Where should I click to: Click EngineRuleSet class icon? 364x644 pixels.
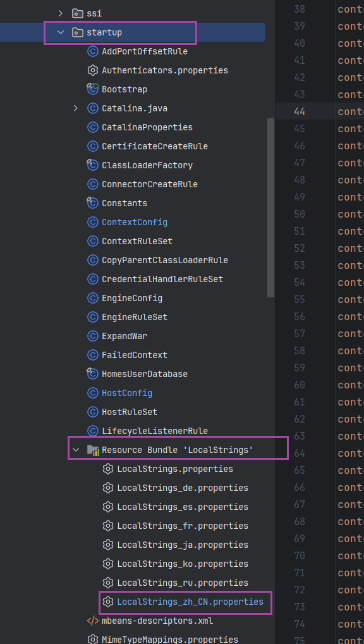click(93, 317)
